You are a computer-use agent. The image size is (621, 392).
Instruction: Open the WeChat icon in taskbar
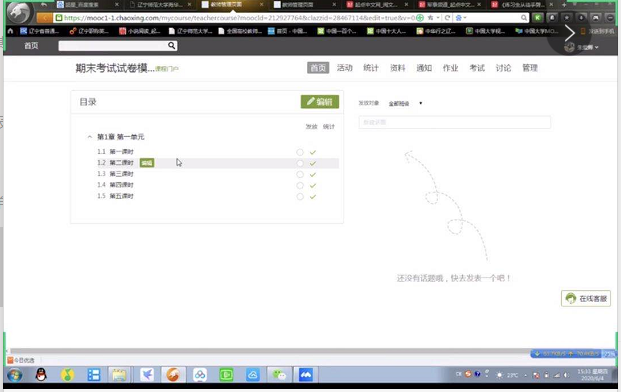pos(279,374)
